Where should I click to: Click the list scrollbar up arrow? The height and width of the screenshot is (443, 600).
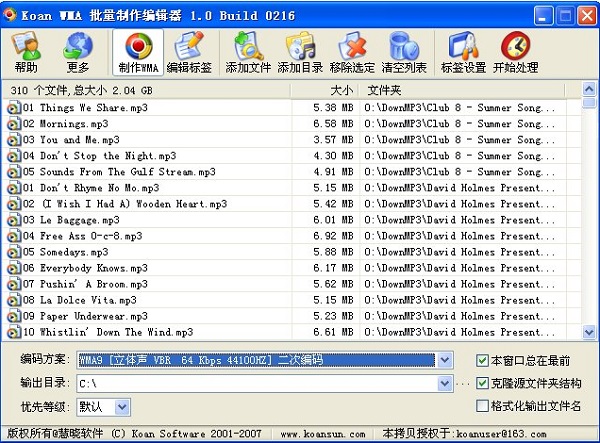coord(589,90)
